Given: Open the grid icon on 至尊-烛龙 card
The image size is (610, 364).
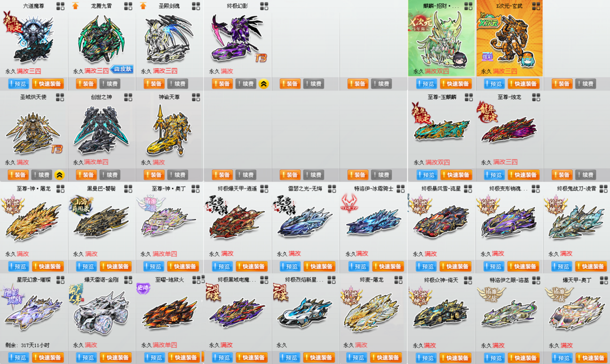Looking at the screenshot, I should click(x=536, y=97).
